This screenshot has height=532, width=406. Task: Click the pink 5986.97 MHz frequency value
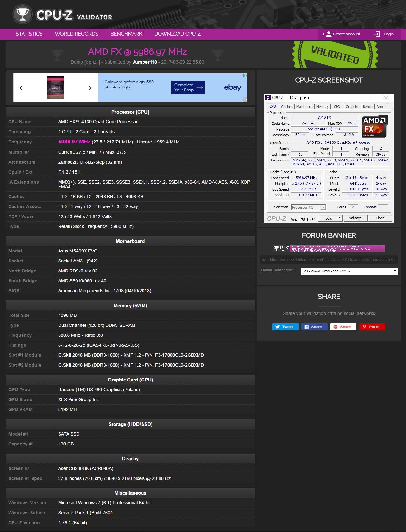pos(74,142)
